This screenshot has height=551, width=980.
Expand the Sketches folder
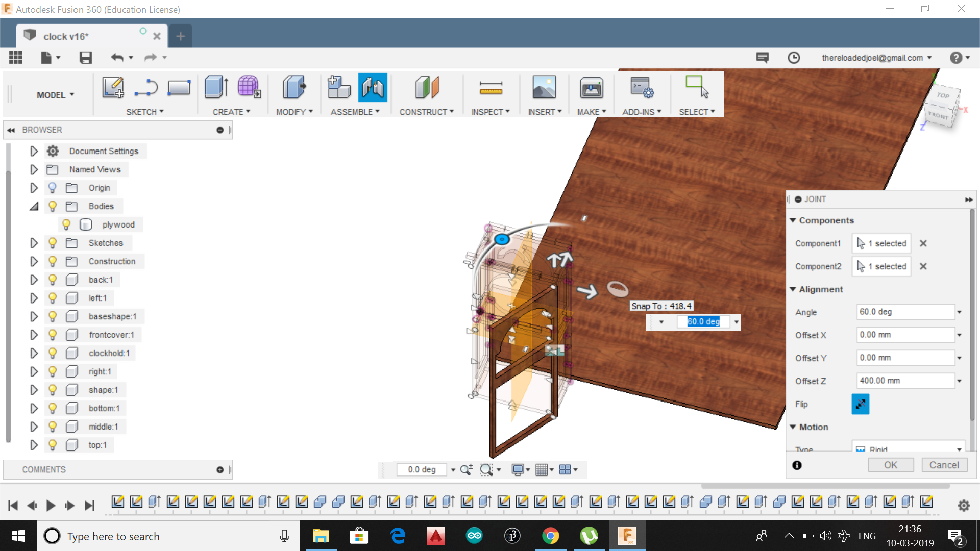click(x=34, y=243)
